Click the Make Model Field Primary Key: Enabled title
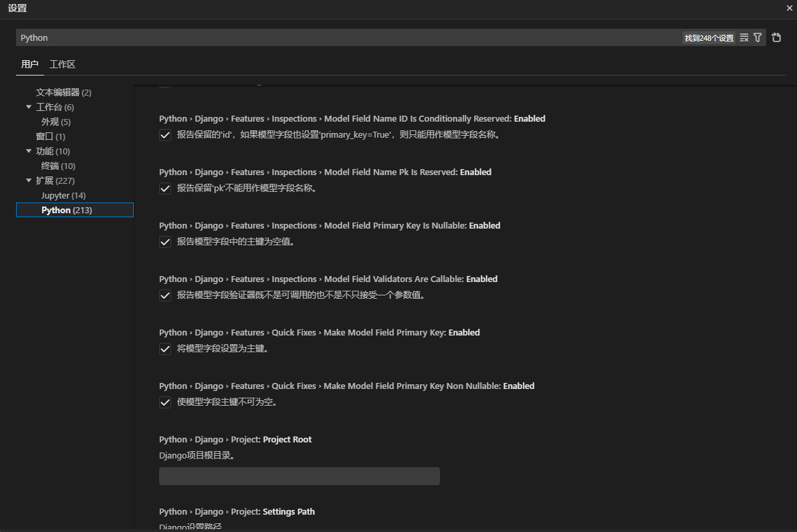Image resolution: width=797 pixels, height=532 pixels. [x=319, y=332]
